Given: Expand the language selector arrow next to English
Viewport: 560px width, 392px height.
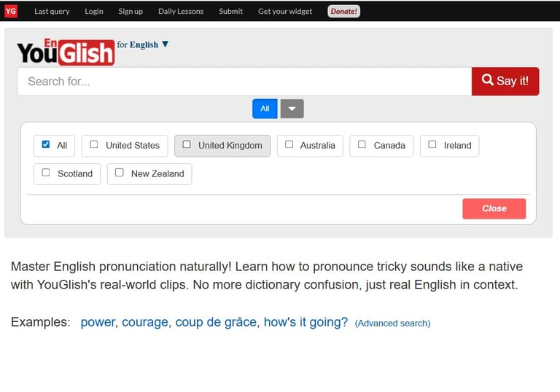Looking at the screenshot, I should point(165,44).
